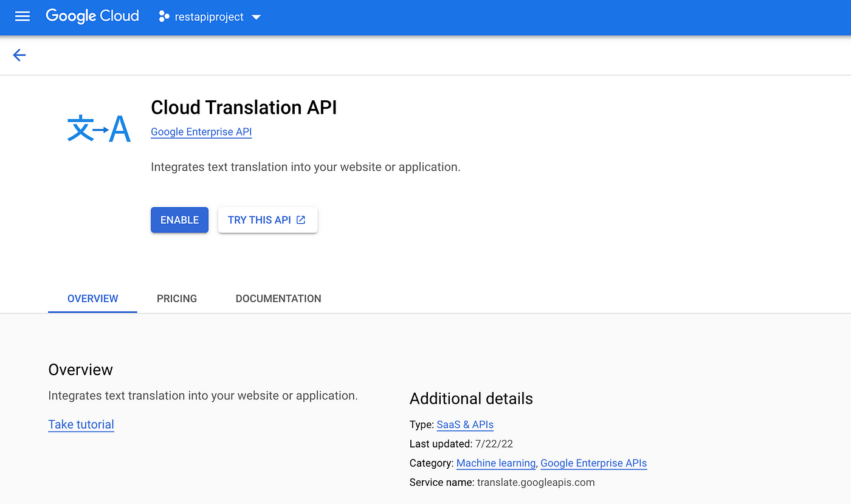Open the Google Enterprise APIs category link
This screenshot has height=504, width=851.
594,463
